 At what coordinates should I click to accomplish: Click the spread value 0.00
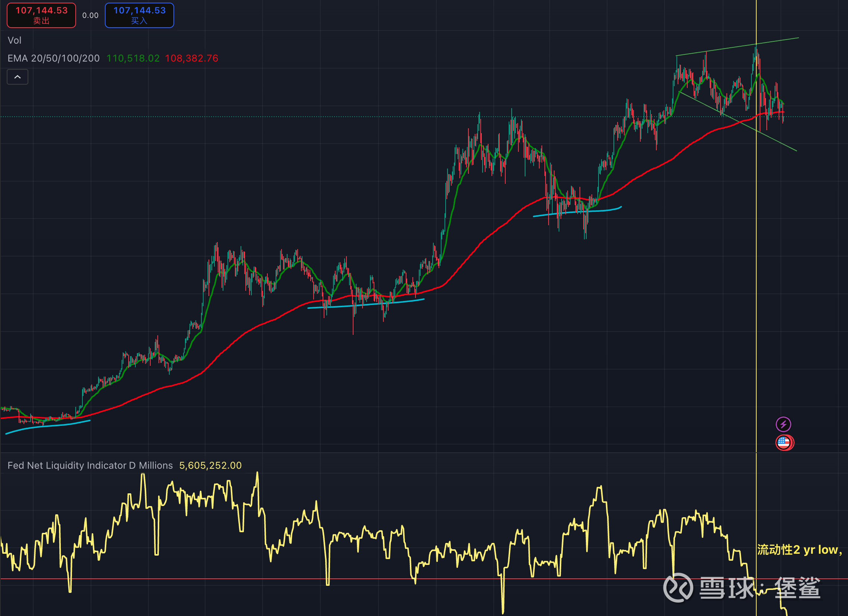[90, 15]
